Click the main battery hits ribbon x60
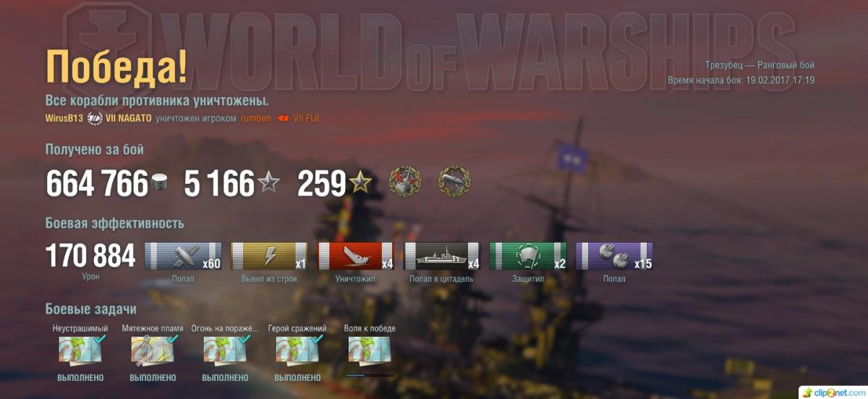The image size is (868, 399). 183,256
